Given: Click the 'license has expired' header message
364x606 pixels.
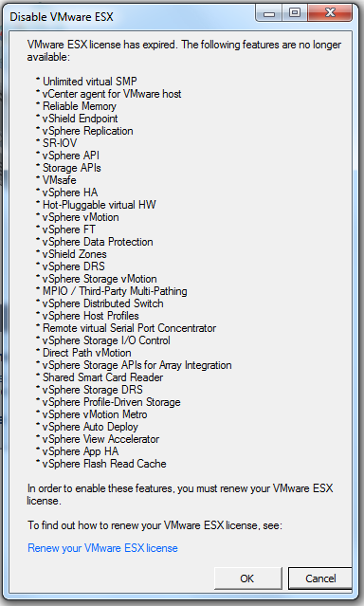Looking at the screenshot, I should point(184,51).
